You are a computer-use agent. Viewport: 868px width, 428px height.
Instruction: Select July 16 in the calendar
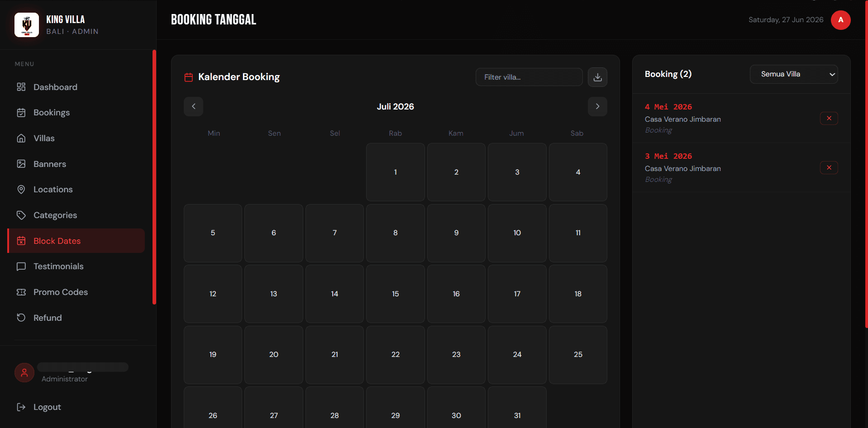456,294
